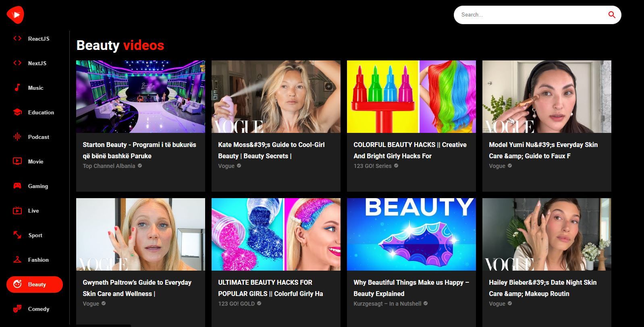Click the Beauty face icon

17,284
